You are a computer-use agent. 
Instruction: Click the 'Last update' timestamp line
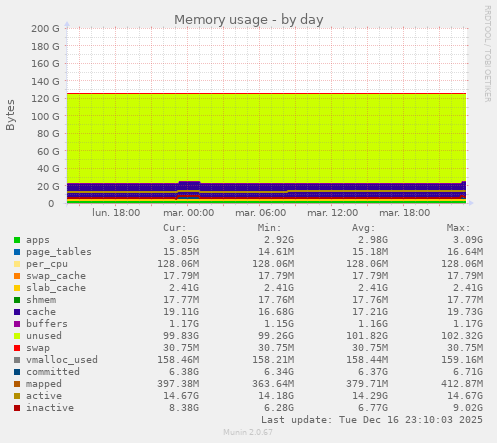point(372,420)
